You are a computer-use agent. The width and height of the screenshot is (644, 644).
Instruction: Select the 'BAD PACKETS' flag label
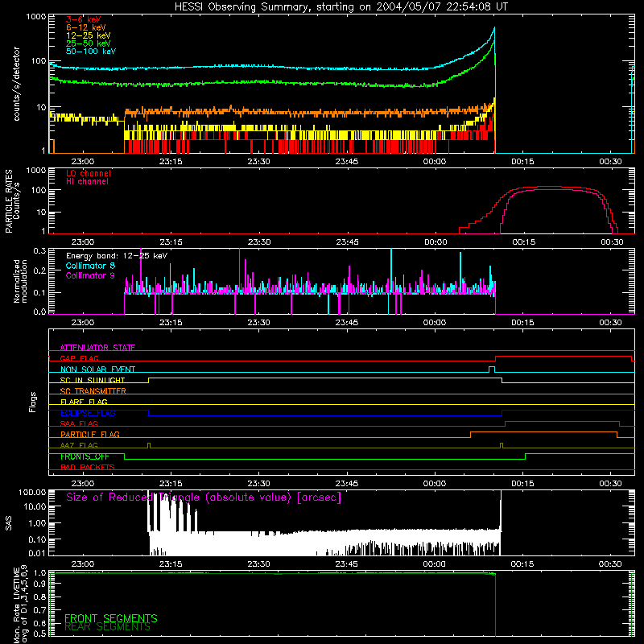[88, 467]
